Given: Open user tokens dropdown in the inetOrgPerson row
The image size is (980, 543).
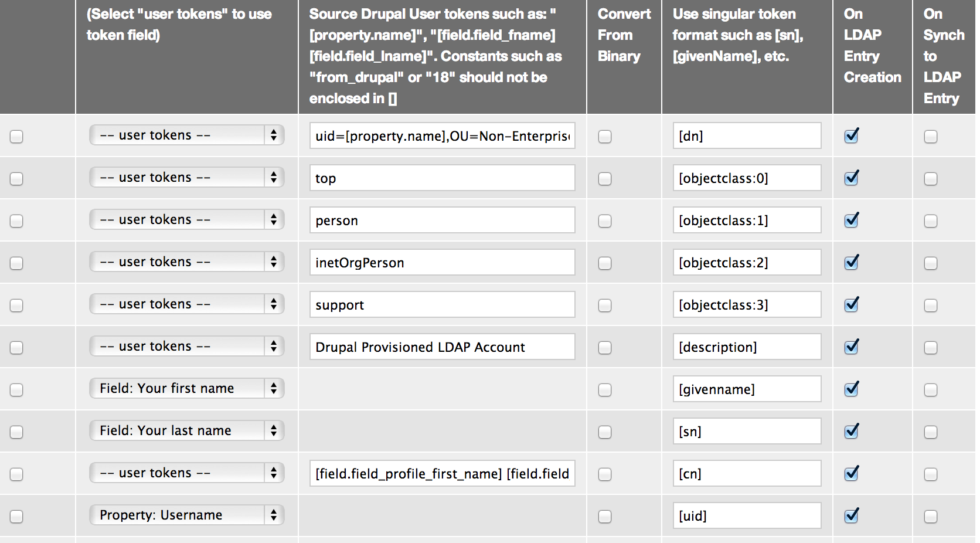Looking at the screenshot, I should pos(186,262).
